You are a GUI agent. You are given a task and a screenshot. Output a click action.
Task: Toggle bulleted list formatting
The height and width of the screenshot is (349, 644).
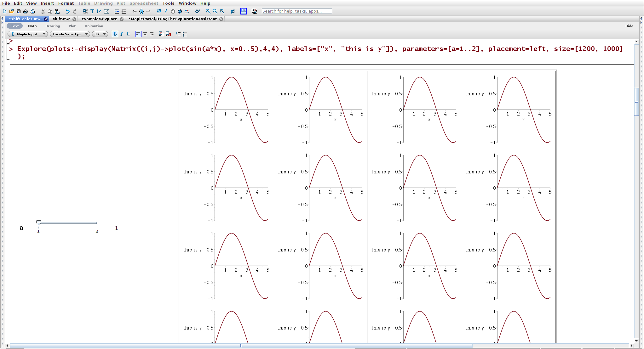178,34
